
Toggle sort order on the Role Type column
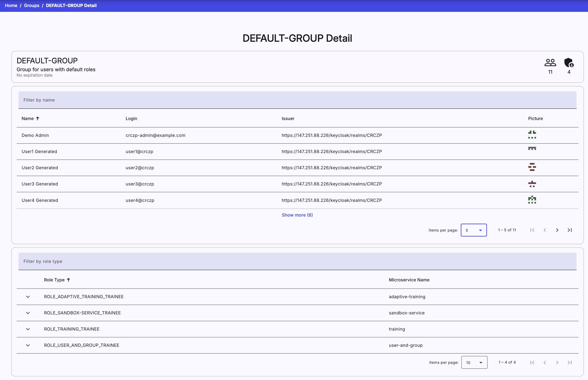[x=57, y=280]
